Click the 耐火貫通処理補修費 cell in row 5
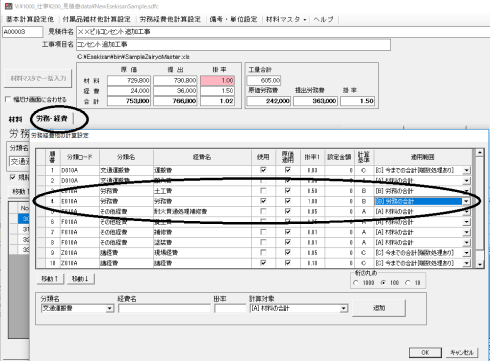Screen dimensions: 490x361 pyautogui.click(x=202, y=212)
